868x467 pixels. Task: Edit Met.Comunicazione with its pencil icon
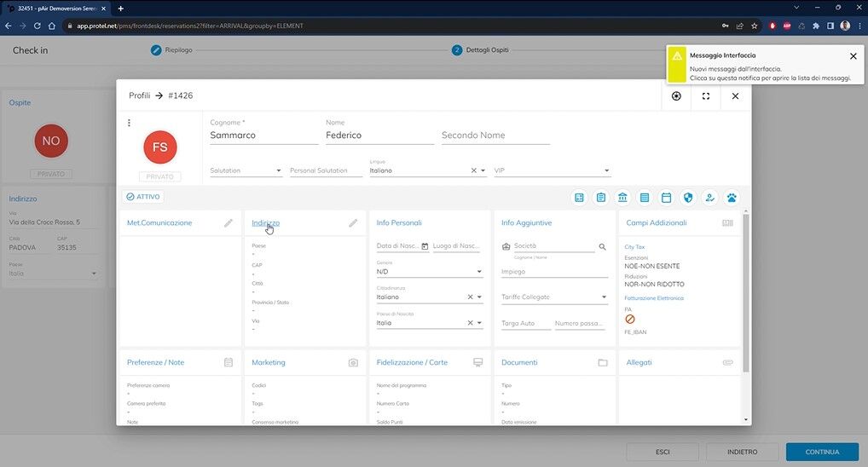click(x=229, y=223)
